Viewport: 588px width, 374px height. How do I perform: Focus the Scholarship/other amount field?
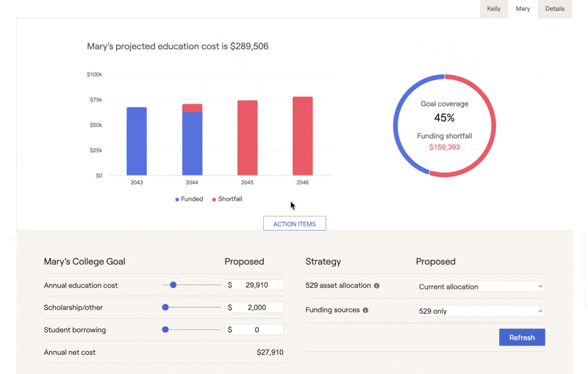point(259,307)
